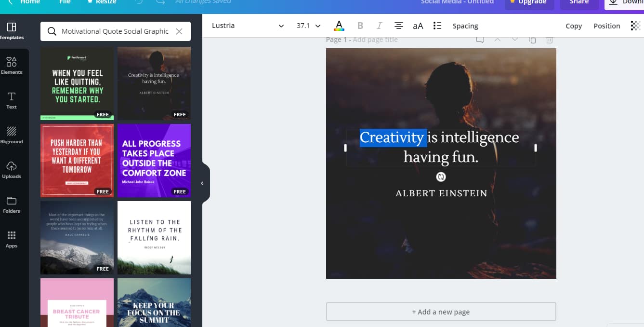The width and height of the screenshot is (644, 327).
Task: Clear the template search field
Action: (x=179, y=31)
